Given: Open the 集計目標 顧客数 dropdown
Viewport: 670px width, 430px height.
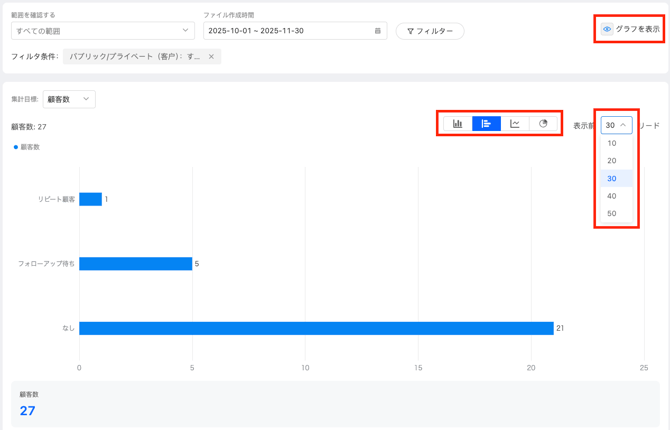Looking at the screenshot, I should [x=69, y=99].
